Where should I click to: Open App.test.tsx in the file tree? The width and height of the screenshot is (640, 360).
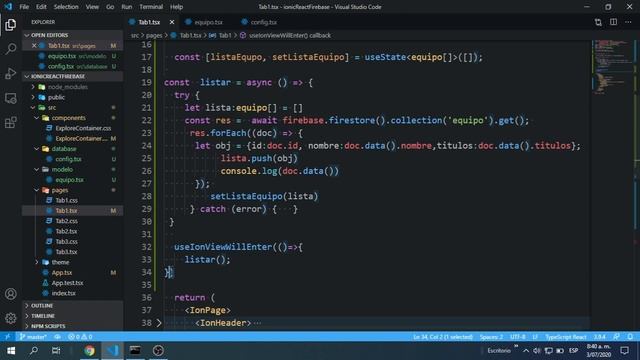68,283
